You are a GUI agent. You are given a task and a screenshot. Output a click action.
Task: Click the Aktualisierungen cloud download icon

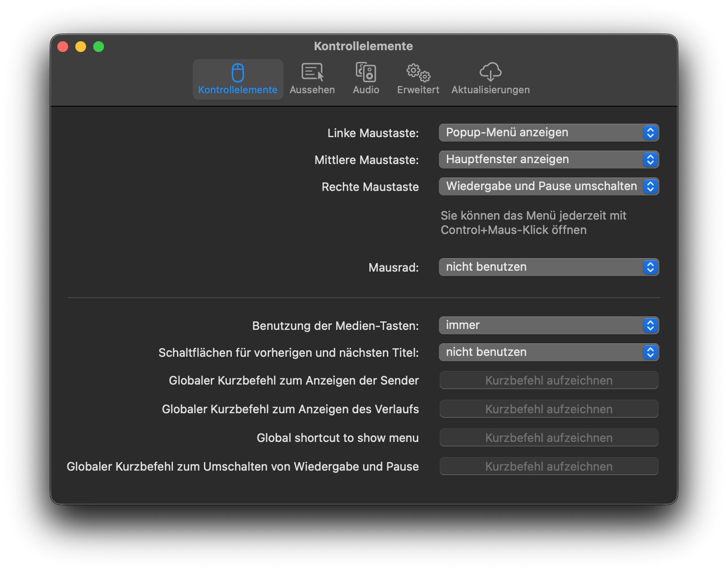coord(490,72)
